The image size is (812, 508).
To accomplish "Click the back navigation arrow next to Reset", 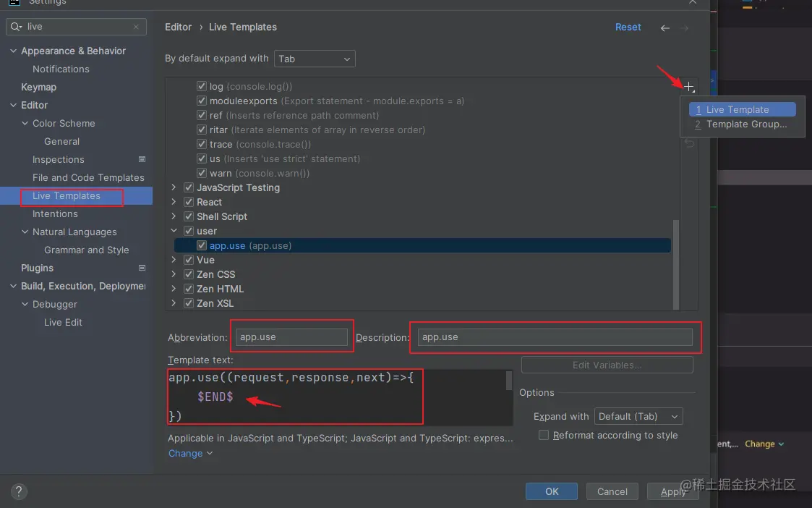I will (665, 28).
